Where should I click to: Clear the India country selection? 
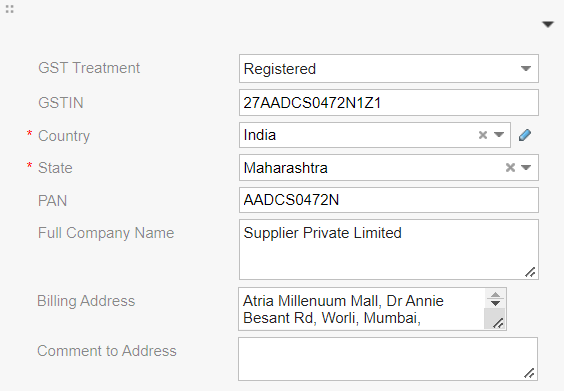(483, 135)
